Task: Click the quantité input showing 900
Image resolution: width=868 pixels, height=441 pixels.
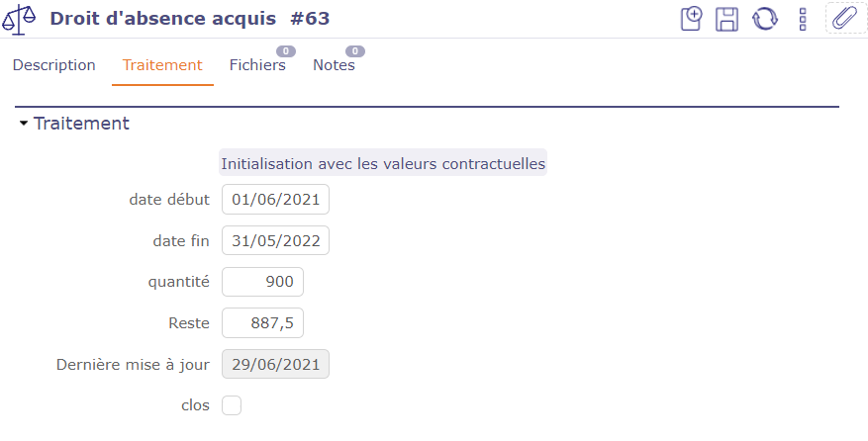Action: point(262,282)
